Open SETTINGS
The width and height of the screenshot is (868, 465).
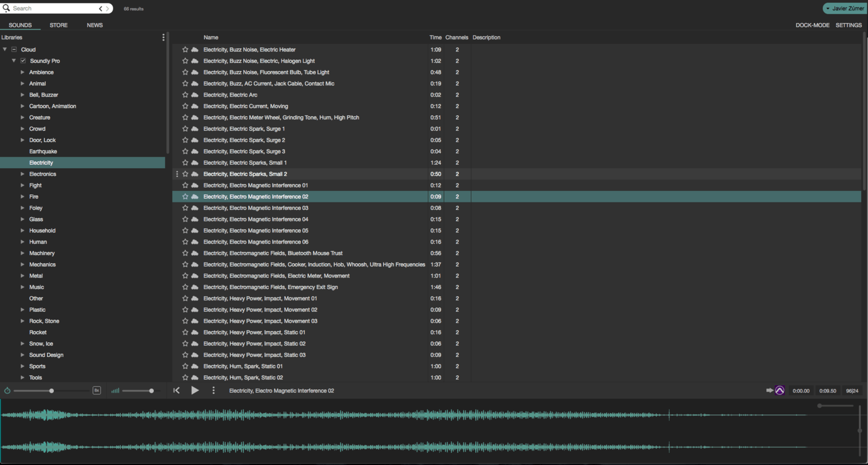click(848, 25)
